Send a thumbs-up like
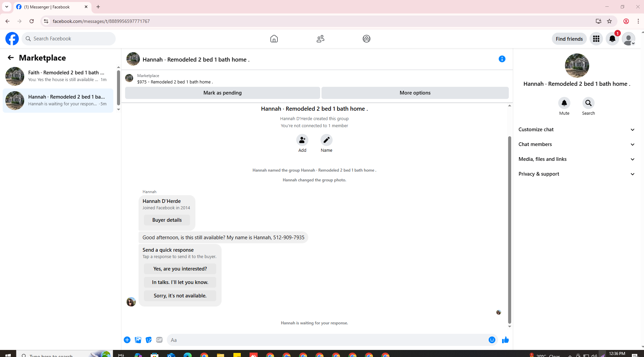The image size is (644, 357). coord(505,340)
